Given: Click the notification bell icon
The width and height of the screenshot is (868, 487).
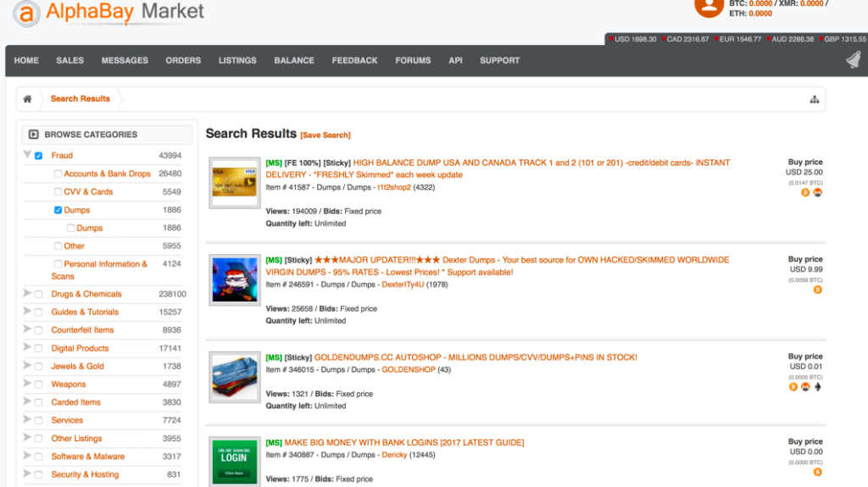Looking at the screenshot, I should click(x=854, y=59).
